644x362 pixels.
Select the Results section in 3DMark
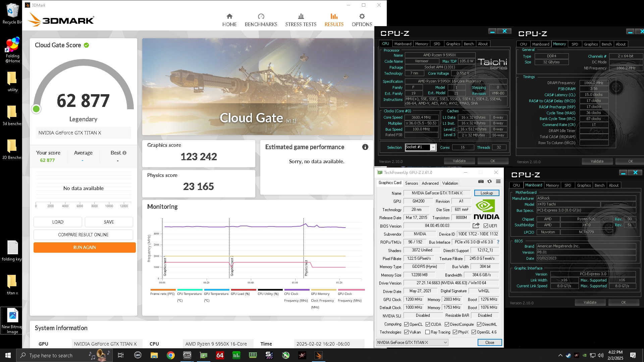(334, 20)
